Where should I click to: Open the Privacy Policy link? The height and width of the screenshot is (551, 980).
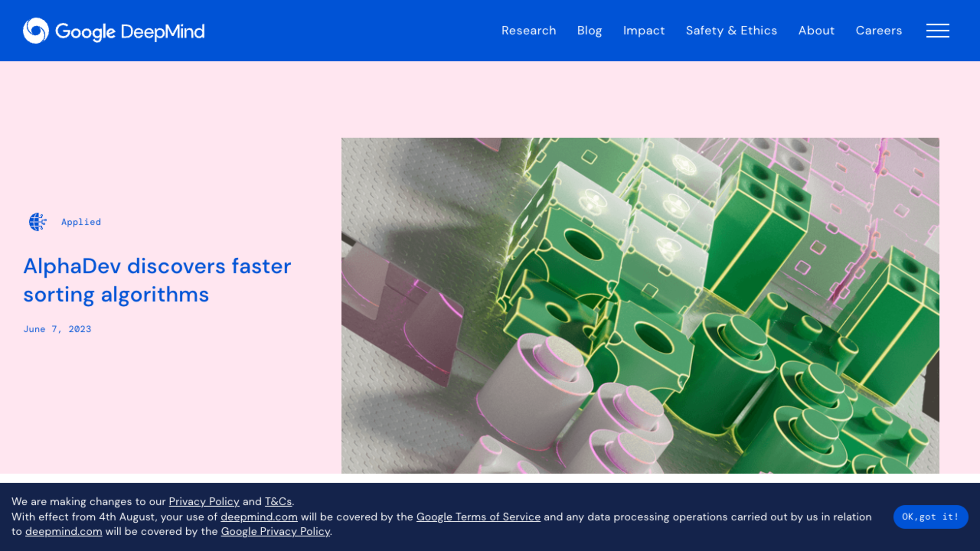click(204, 501)
